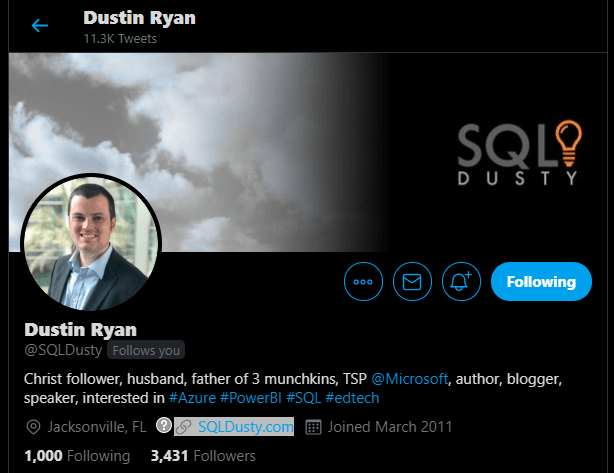
Task: Open the #edtech hashtag
Action: (352, 398)
